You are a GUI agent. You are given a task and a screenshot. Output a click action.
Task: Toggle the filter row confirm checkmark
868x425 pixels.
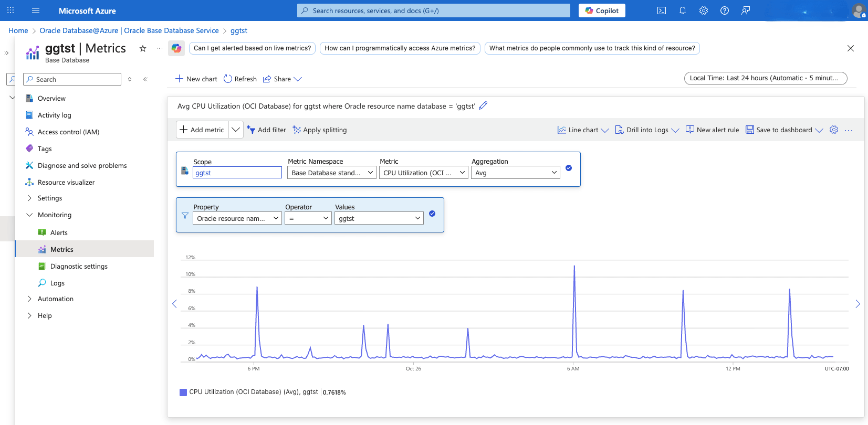coord(432,214)
